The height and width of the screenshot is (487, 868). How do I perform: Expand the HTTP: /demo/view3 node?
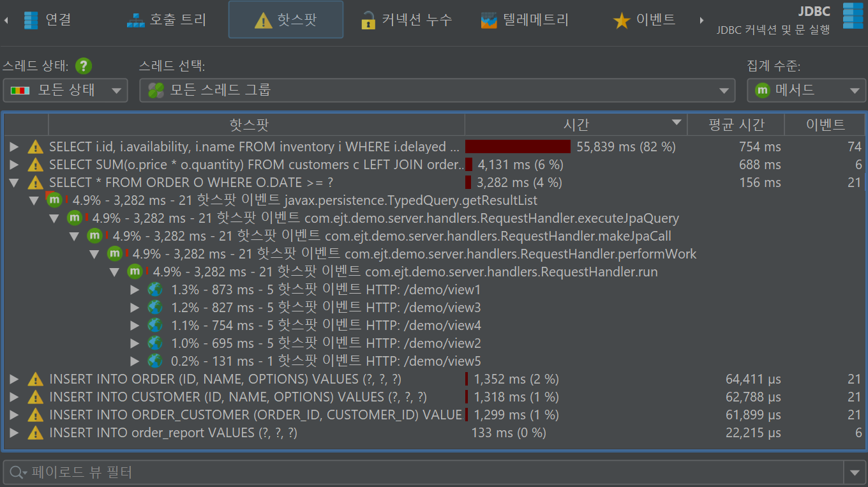[x=135, y=308]
